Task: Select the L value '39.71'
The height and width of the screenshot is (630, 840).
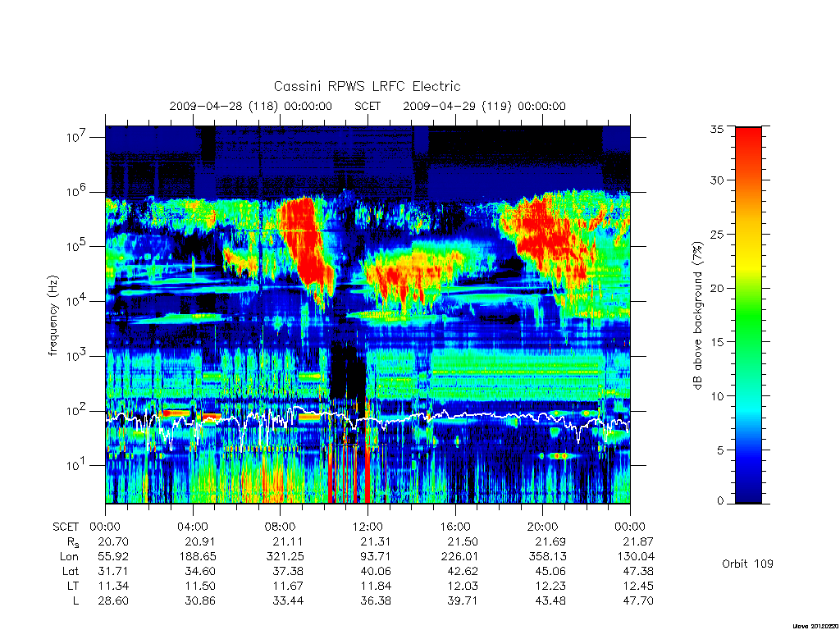Action: [463, 600]
